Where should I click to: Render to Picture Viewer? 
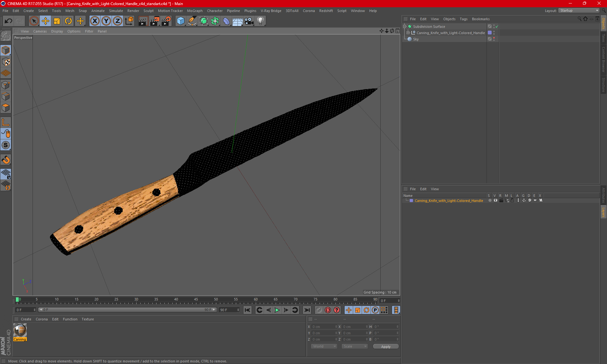(x=155, y=21)
